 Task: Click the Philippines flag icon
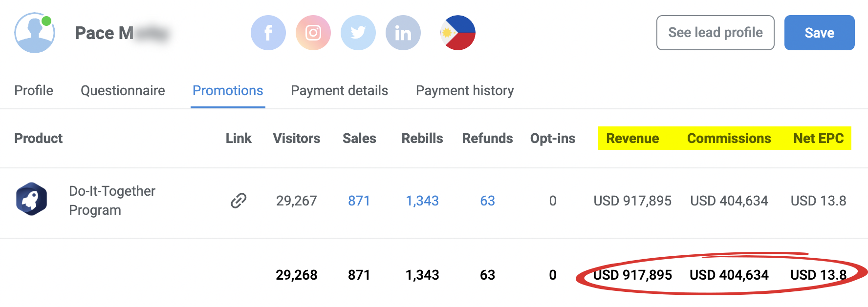[x=458, y=33]
